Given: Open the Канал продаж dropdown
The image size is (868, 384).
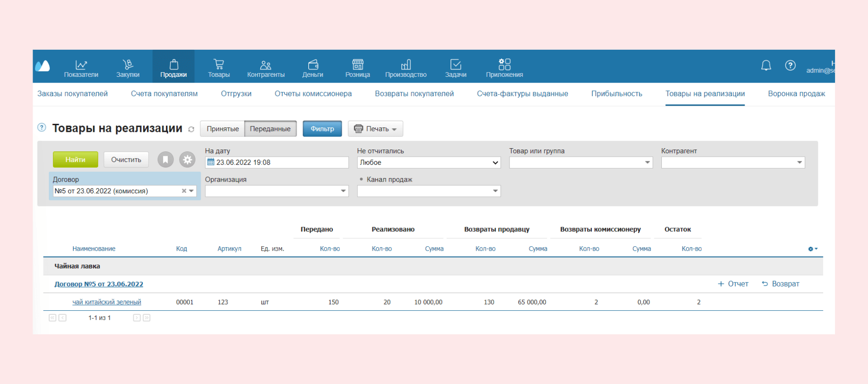Looking at the screenshot, I should (429, 191).
